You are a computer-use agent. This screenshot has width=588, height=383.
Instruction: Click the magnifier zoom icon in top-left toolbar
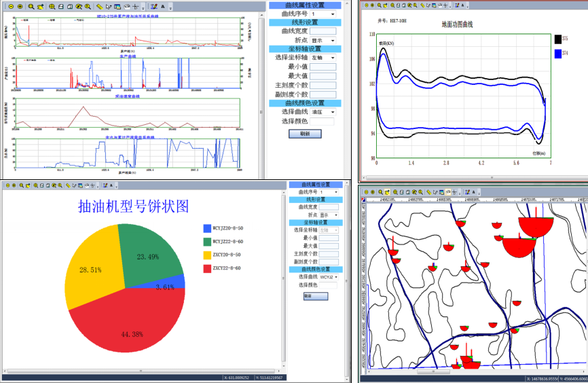31,6
